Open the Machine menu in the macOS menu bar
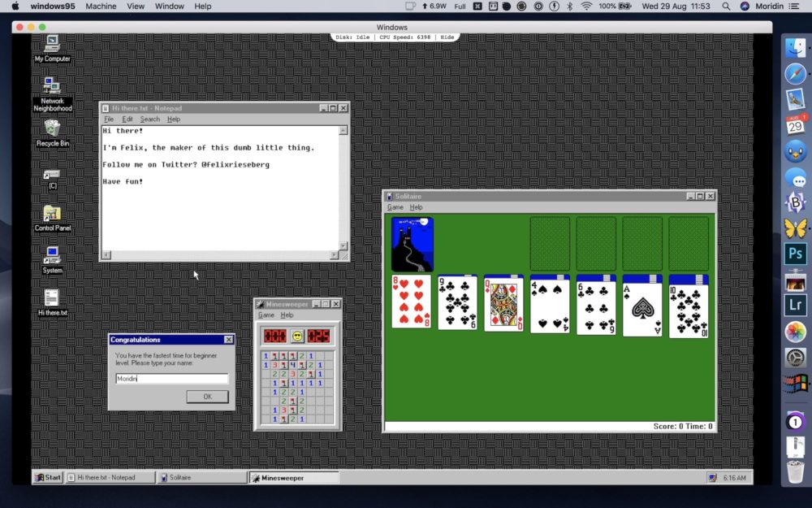Image resolution: width=812 pixels, height=508 pixels. click(x=101, y=7)
